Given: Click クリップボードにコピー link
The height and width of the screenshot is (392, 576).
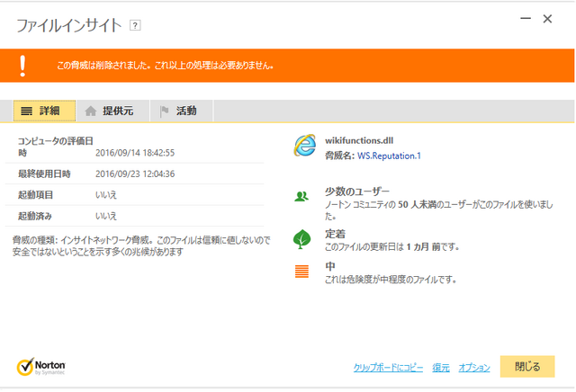Looking at the screenshot, I should coord(388,367).
